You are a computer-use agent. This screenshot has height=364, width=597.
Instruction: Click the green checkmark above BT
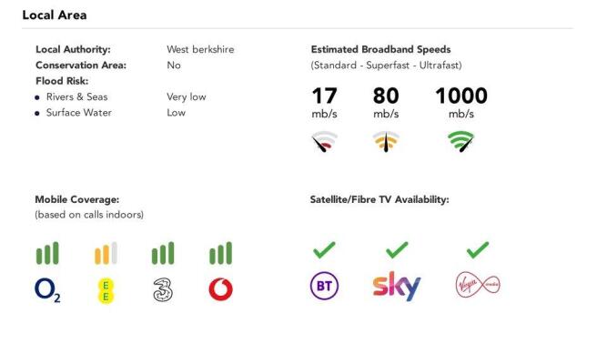click(x=324, y=250)
